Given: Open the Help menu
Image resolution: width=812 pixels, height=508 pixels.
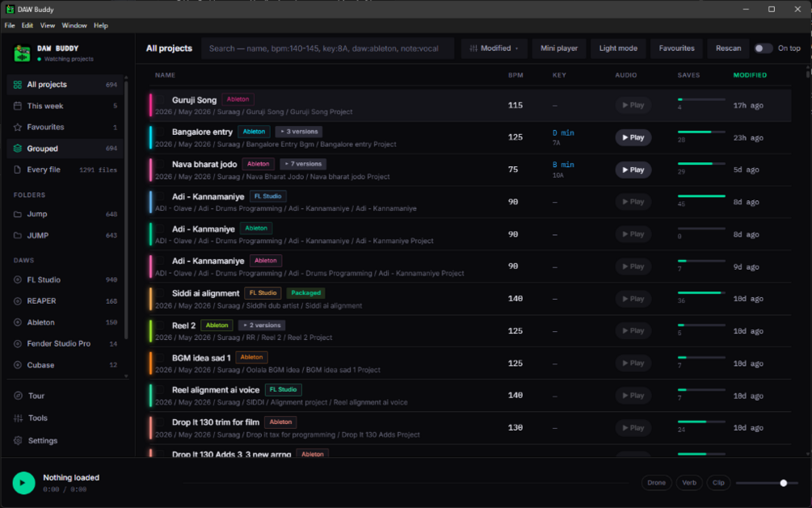Looking at the screenshot, I should pyautogui.click(x=101, y=25).
